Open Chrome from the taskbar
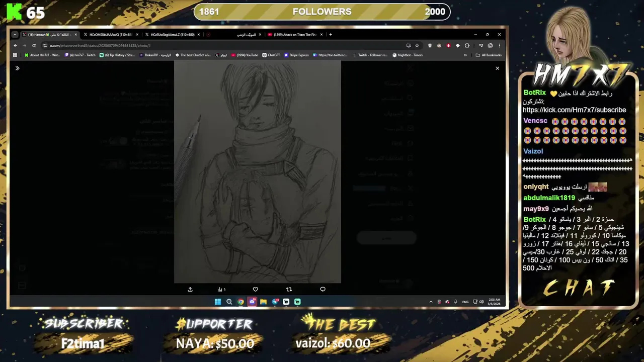644x362 pixels. [240, 302]
